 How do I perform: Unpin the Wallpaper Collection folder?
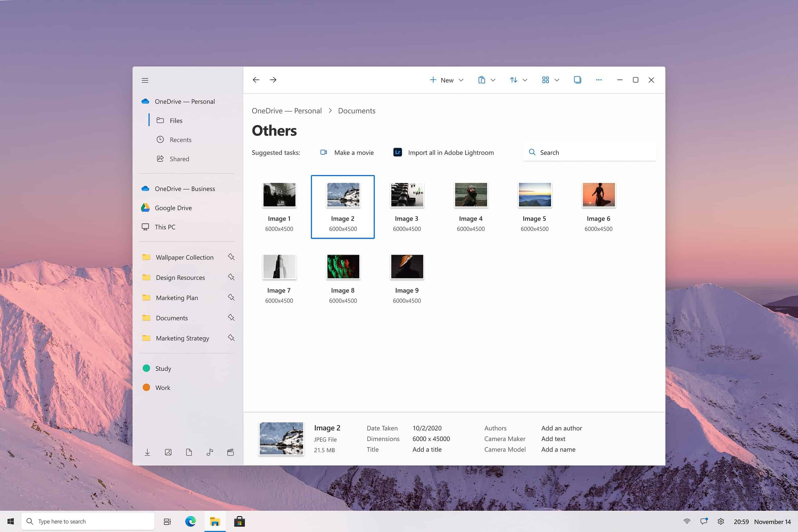231,257
